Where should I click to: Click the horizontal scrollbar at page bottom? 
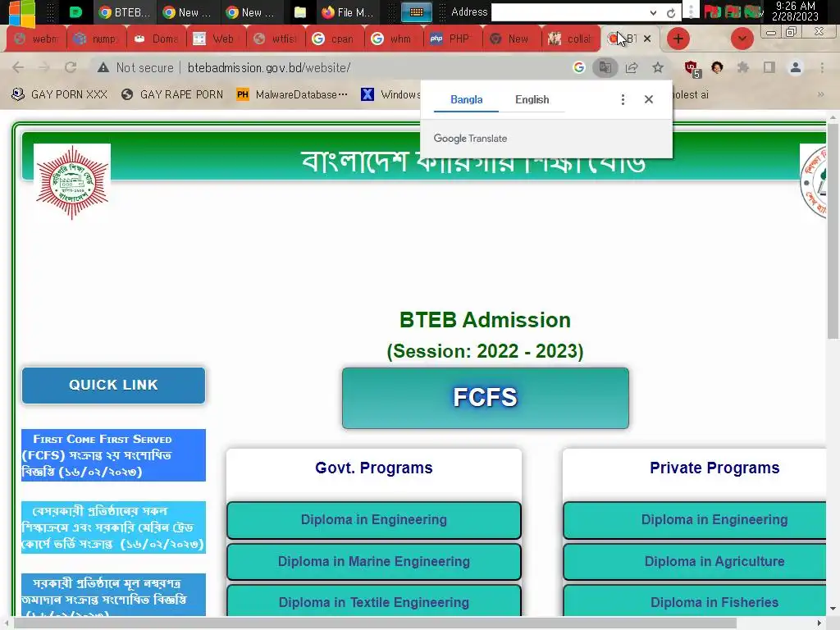(x=375, y=623)
